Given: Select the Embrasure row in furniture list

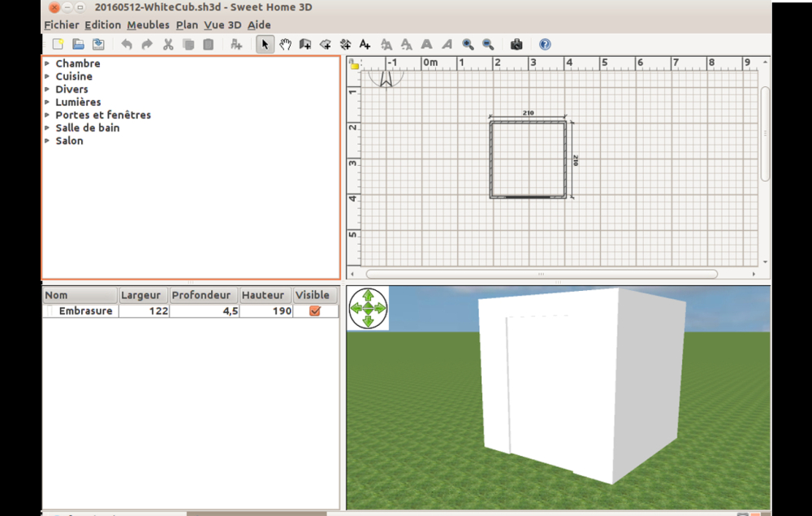Looking at the screenshot, I should 85,311.
